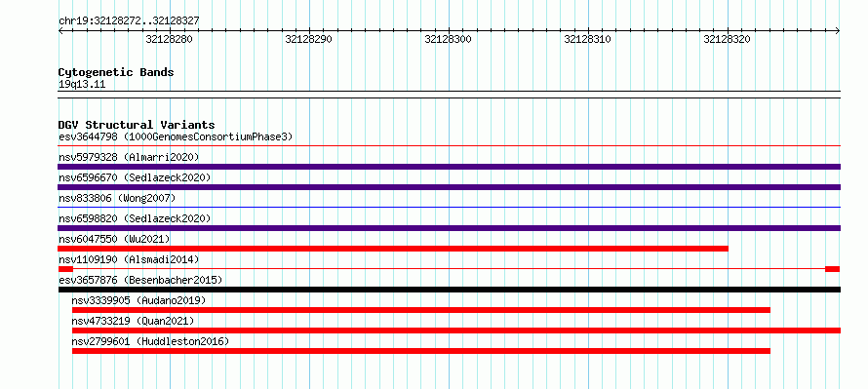This screenshot has height=389, width=868.
Task: Click the nsv2799601 (Huddleston2016) label
Action: (150, 341)
